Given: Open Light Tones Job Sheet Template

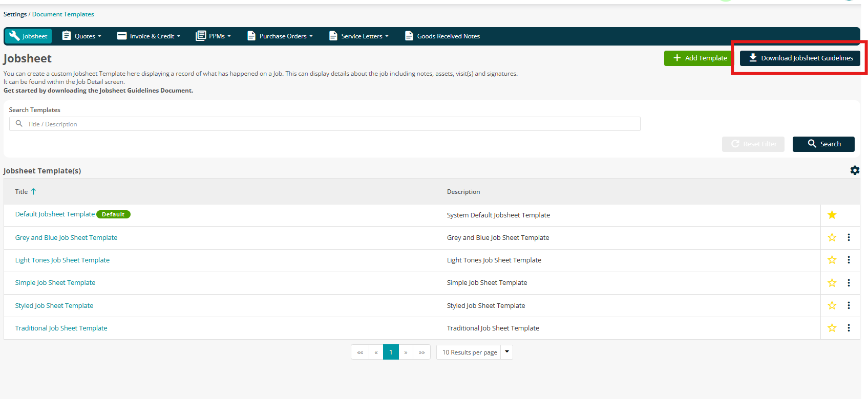Looking at the screenshot, I should point(62,260).
